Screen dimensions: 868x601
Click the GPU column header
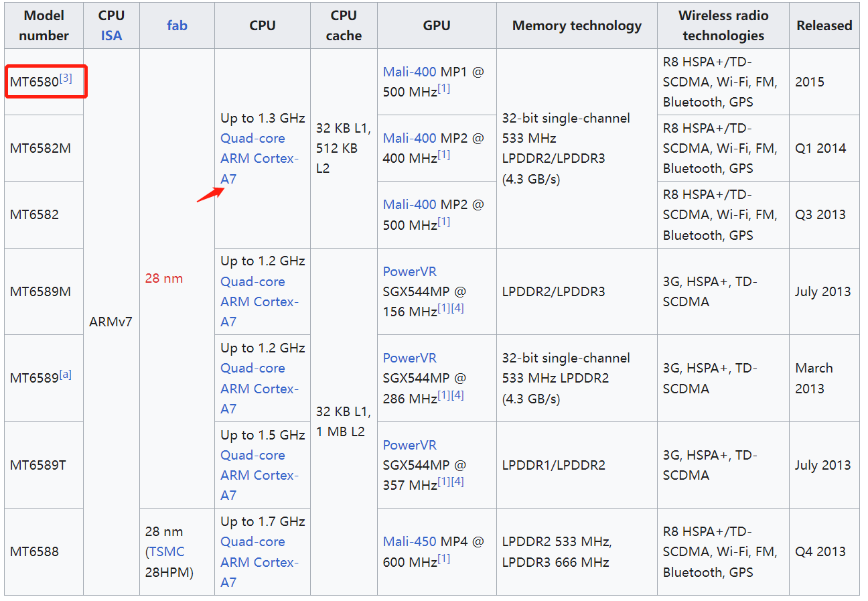click(437, 25)
